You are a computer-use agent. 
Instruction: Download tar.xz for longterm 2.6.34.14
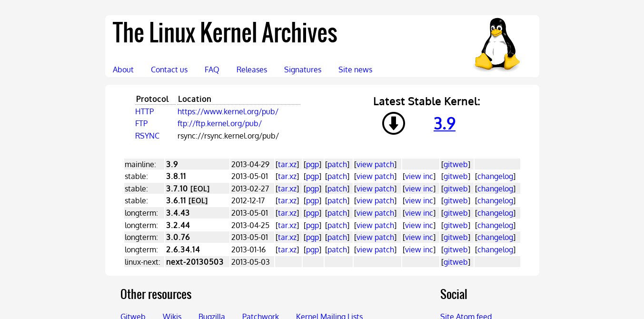[x=287, y=249]
